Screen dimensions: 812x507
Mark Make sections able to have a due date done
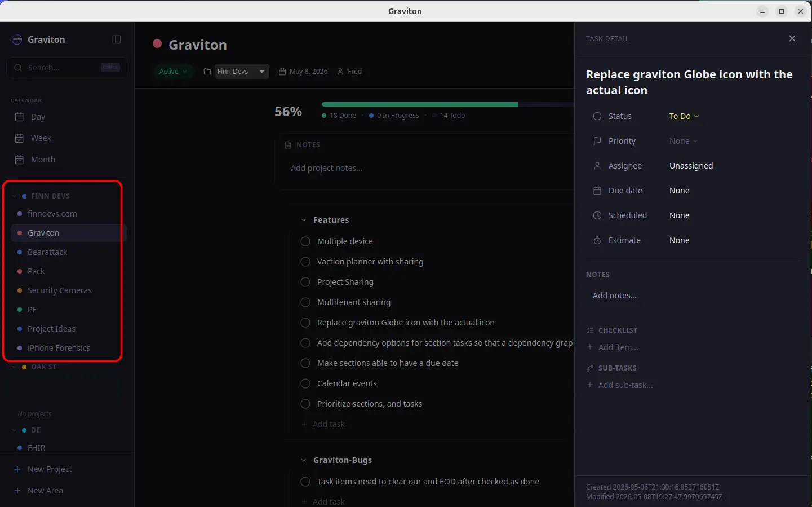305,363
